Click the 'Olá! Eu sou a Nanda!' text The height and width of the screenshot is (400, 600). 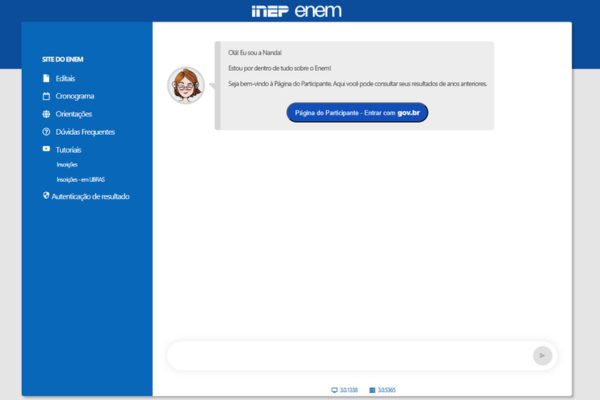[x=255, y=53]
